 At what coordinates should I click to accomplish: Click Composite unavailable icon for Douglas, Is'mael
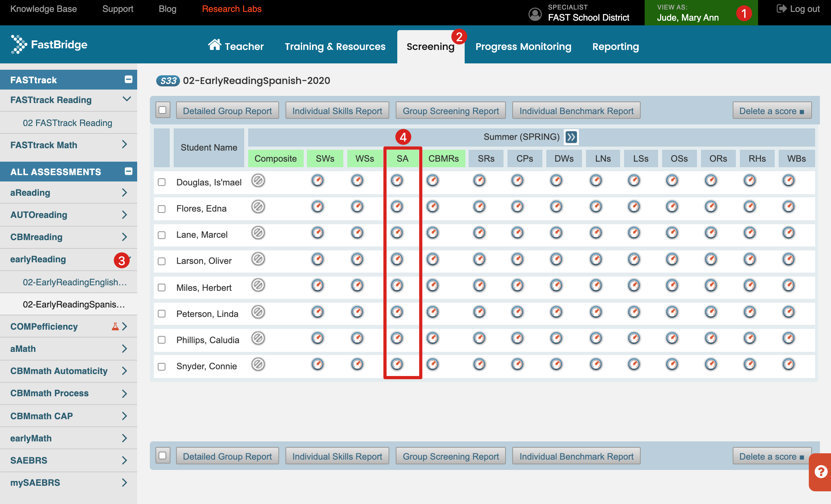258,181
